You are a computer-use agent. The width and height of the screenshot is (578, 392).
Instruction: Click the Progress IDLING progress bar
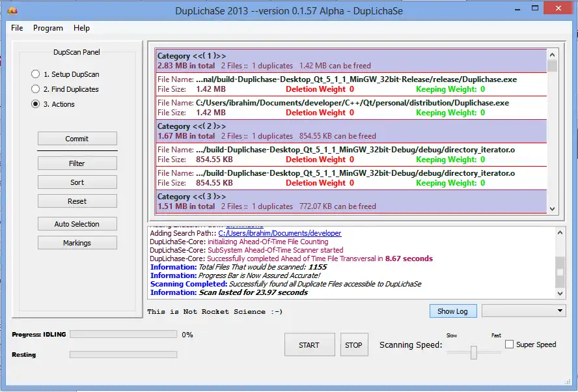point(124,334)
